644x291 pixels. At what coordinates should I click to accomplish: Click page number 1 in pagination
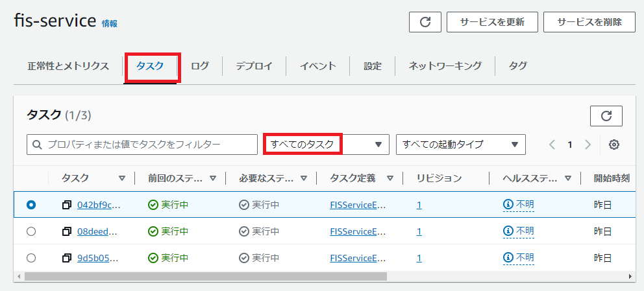pos(569,145)
